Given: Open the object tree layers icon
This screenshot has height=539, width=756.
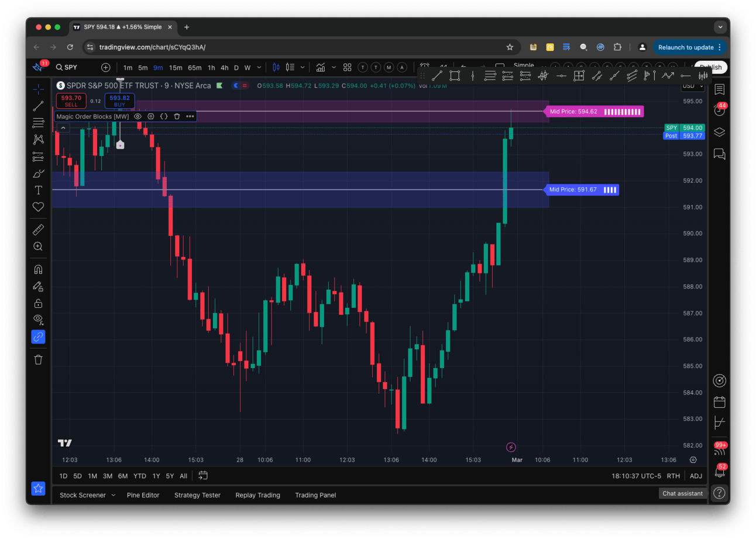Looking at the screenshot, I should 720,132.
